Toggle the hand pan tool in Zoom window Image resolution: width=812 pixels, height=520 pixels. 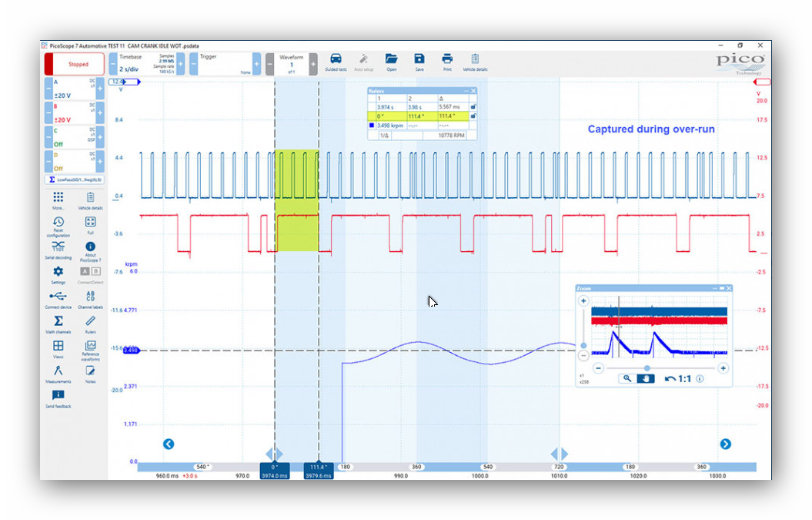pos(646,378)
